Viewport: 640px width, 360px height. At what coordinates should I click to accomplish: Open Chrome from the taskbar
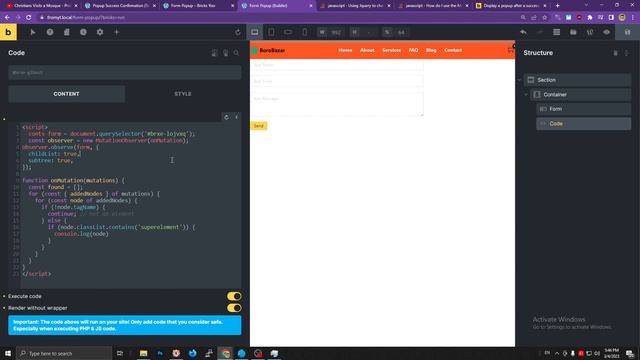coord(225,353)
